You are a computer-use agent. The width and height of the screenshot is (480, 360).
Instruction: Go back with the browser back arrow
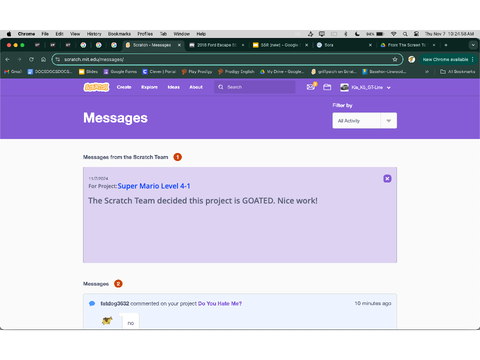click(8, 59)
